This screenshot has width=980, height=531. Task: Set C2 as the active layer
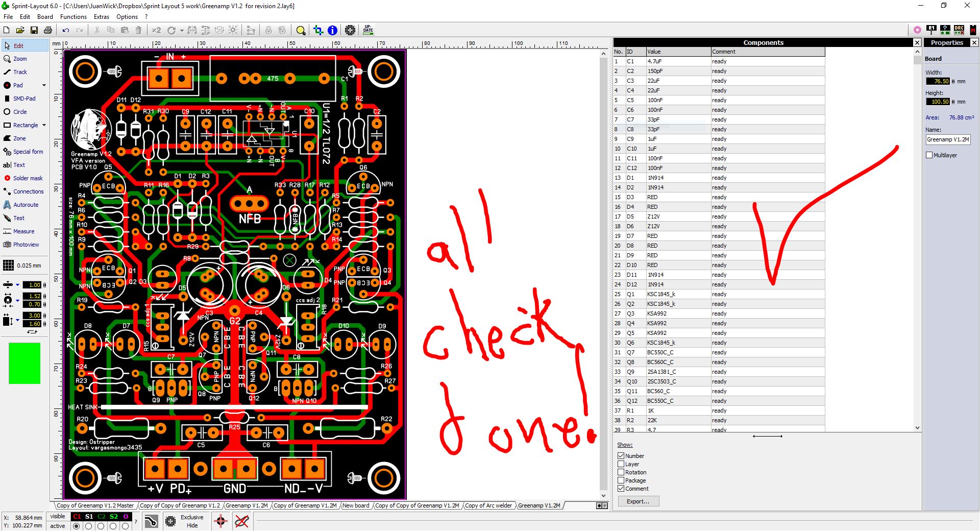(x=101, y=526)
